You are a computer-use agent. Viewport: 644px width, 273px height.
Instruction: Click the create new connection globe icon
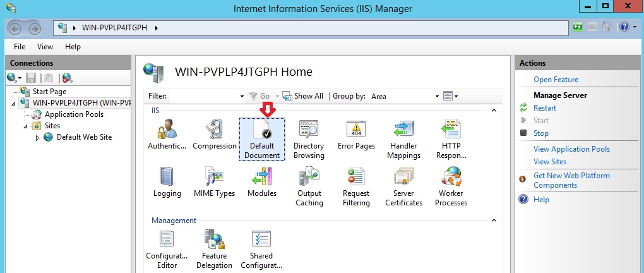point(11,77)
